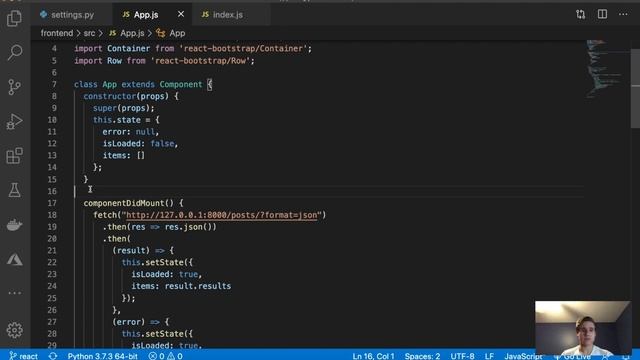Click line number 17 in the gutter
Image resolution: width=640 pixels, height=360 pixels.
coord(52,203)
